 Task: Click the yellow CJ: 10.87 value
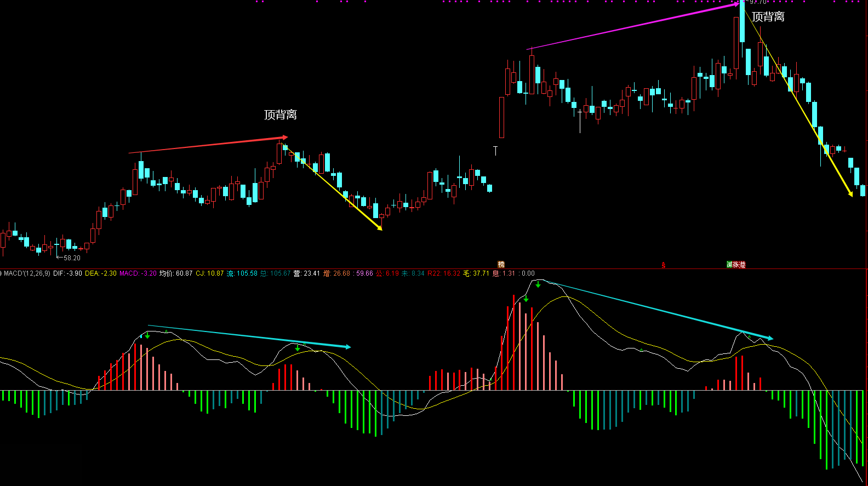coord(210,273)
